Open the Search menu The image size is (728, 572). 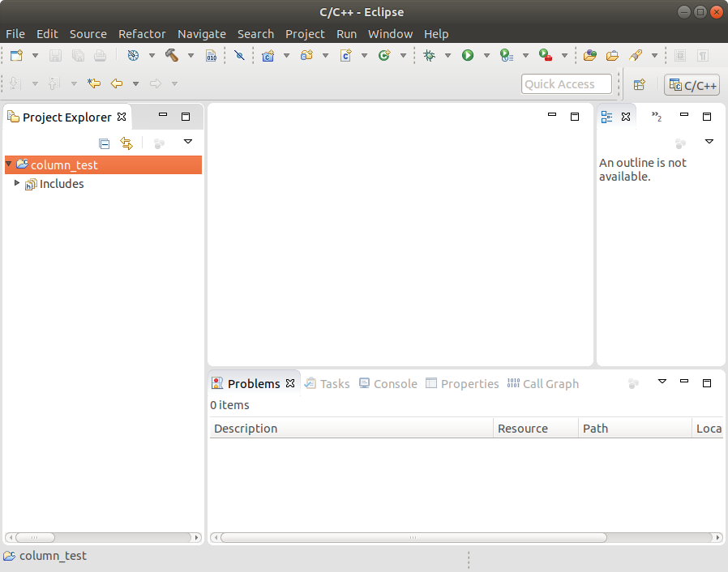pyautogui.click(x=255, y=34)
